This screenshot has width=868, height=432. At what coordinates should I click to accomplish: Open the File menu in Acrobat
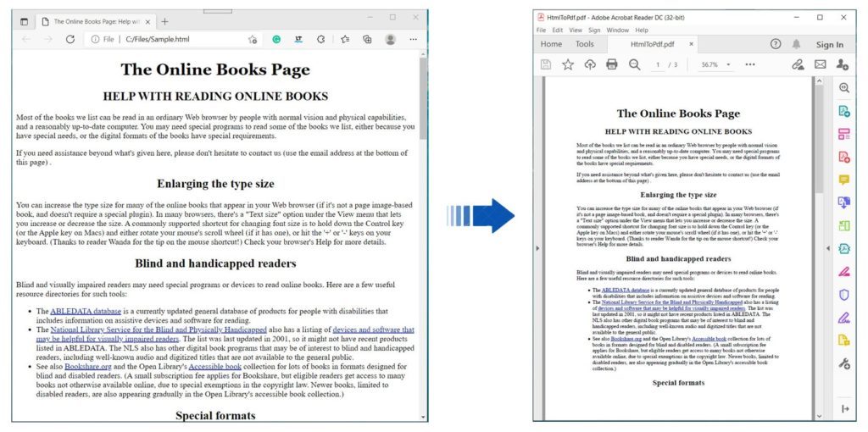click(541, 30)
